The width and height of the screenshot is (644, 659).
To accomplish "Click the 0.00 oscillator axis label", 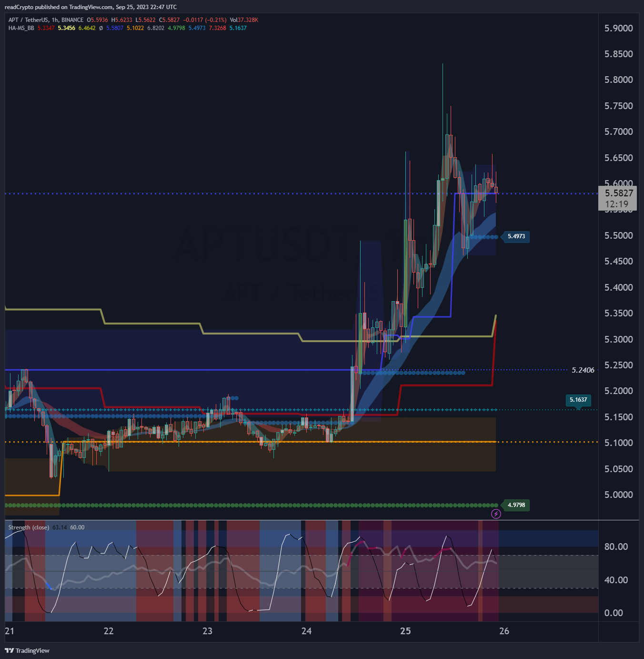I will click(x=614, y=613).
